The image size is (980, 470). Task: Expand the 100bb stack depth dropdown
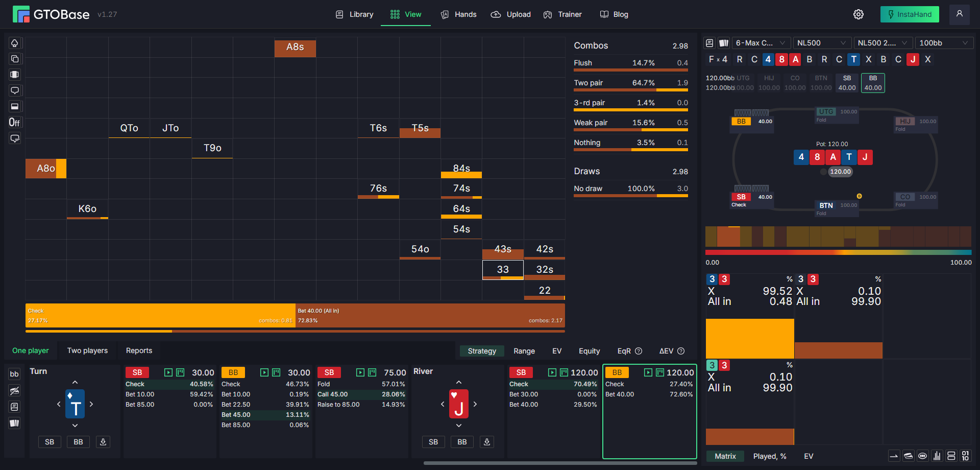pos(944,43)
